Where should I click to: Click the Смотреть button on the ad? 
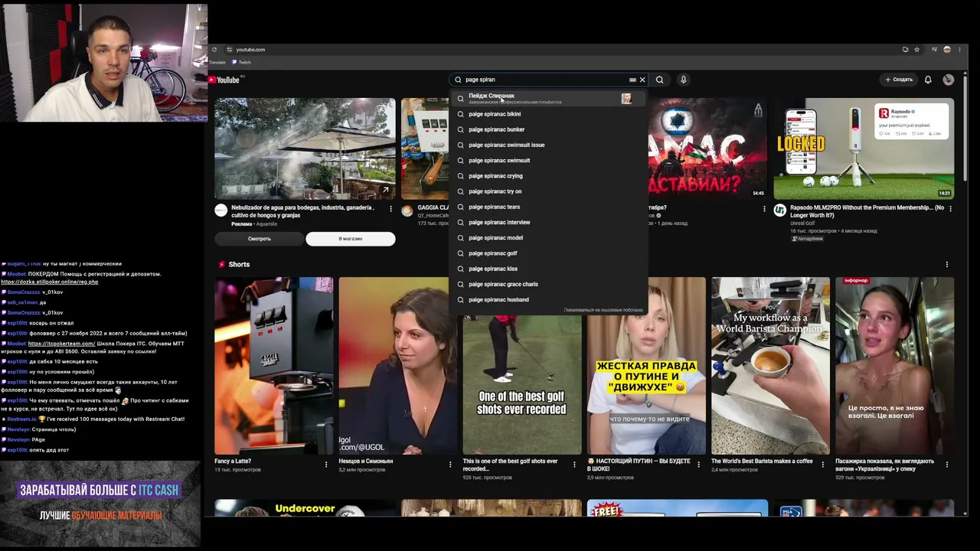coord(260,239)
